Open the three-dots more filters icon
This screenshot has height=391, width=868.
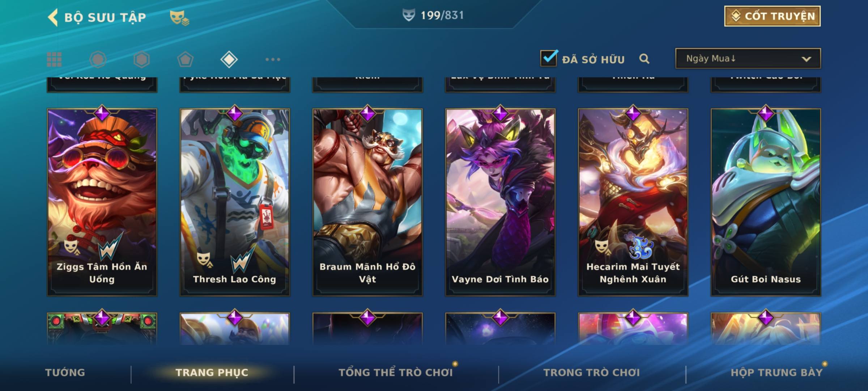[273, 59]
